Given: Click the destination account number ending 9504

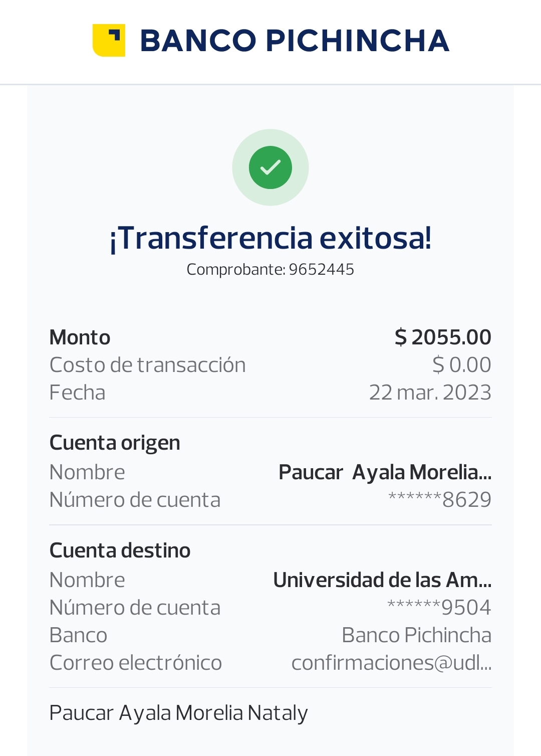Looking at the screenshot, I should point(439,608).
